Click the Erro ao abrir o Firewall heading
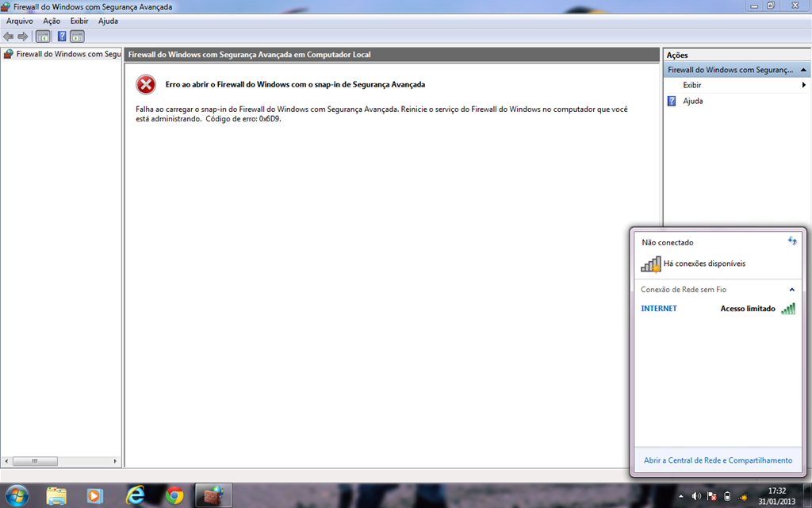 tap(295, 84)
